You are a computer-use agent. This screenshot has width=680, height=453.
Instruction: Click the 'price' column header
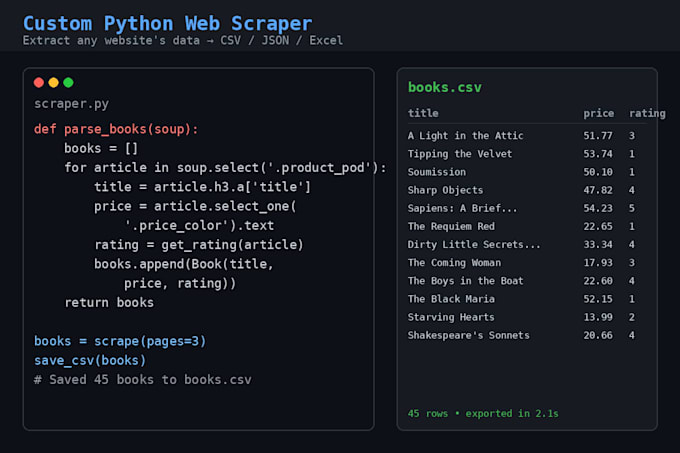point(598,113)
